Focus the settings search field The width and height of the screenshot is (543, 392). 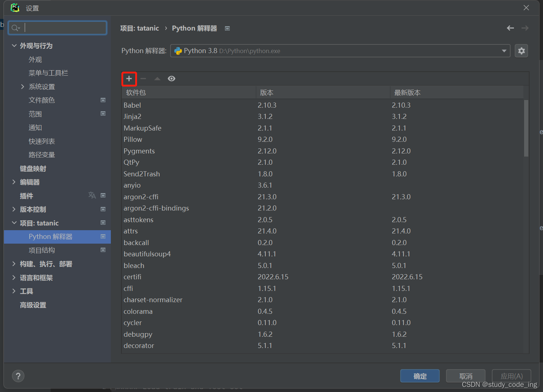click(x=57, y=28)
